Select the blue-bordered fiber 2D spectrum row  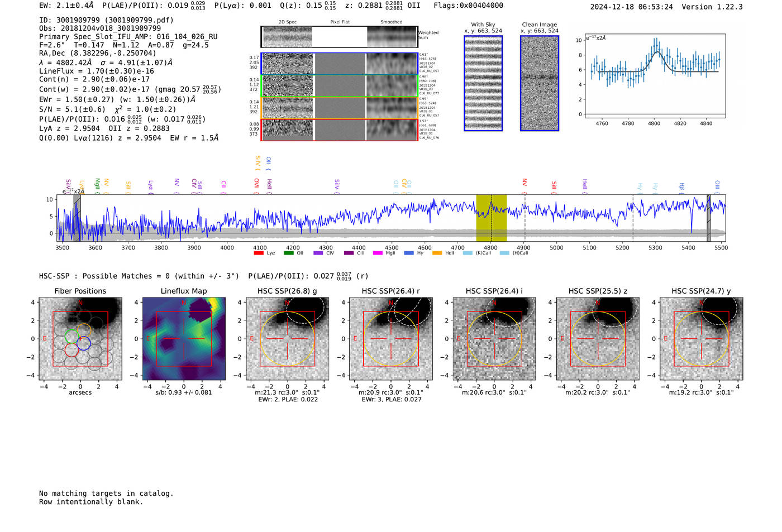pyautogui.click(x=340, y=64)
